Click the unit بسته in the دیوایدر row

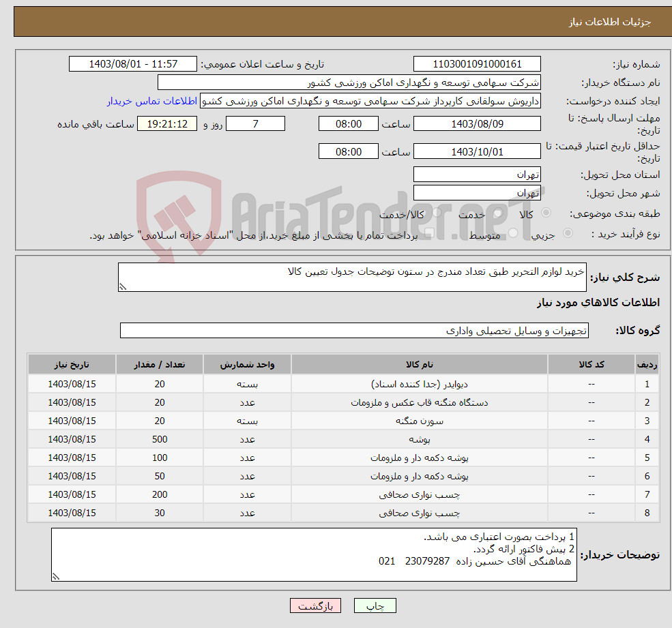[x=247, y=385]
